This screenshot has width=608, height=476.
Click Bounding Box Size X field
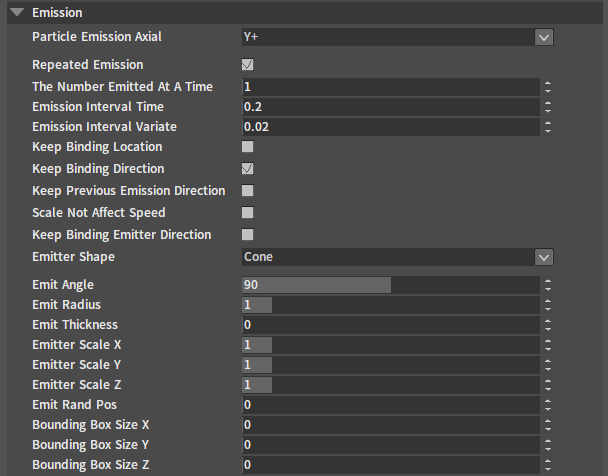pos(390,425)
